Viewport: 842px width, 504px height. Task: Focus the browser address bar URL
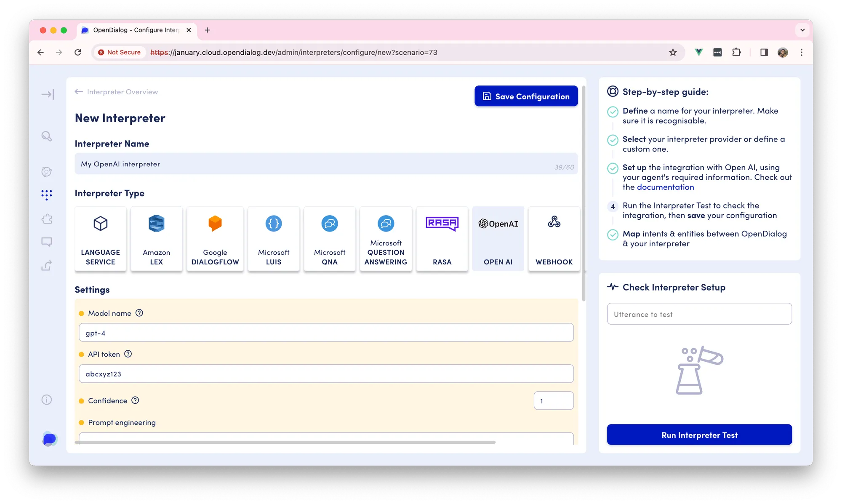pos(294,52)
